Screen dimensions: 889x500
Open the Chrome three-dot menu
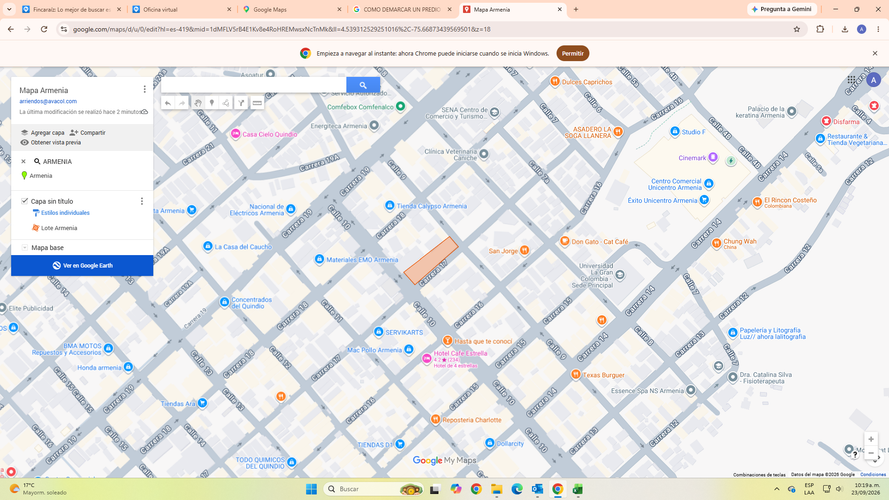[x=878, y=29]
